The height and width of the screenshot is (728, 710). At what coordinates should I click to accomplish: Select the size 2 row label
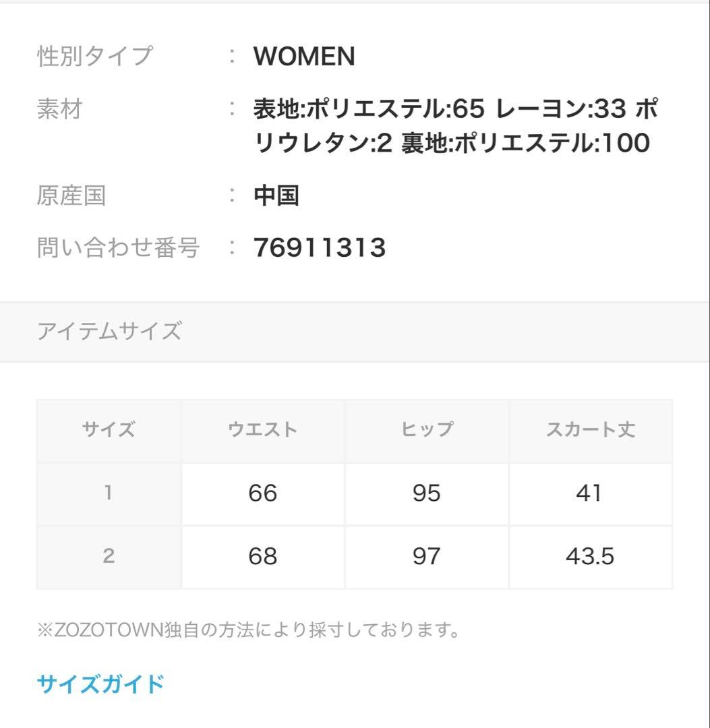(x=109, y=557)
